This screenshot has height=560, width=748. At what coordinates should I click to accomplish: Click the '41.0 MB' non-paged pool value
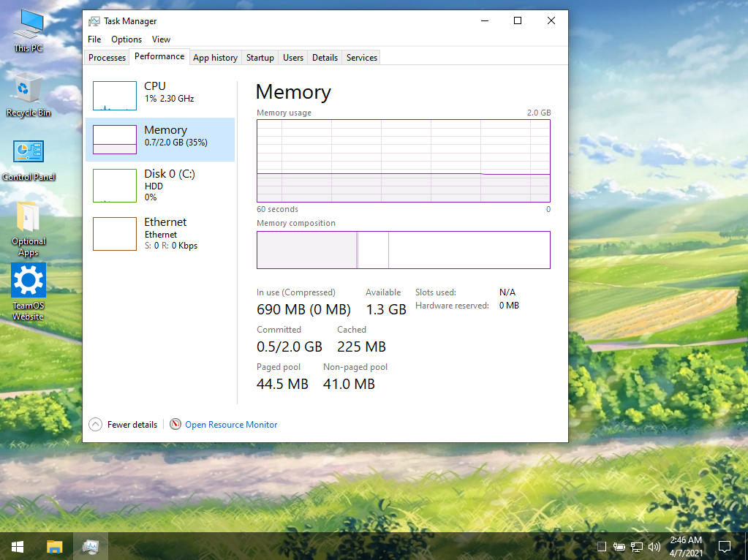point(350,384)
